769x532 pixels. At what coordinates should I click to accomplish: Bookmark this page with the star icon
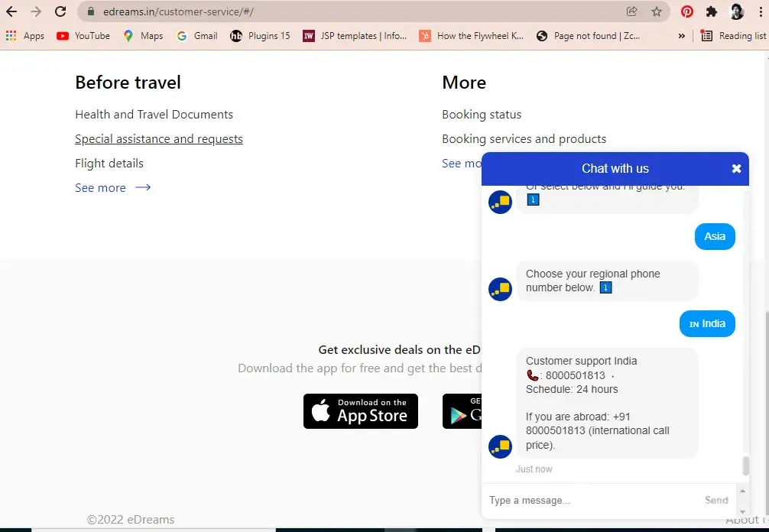point(657,11)
